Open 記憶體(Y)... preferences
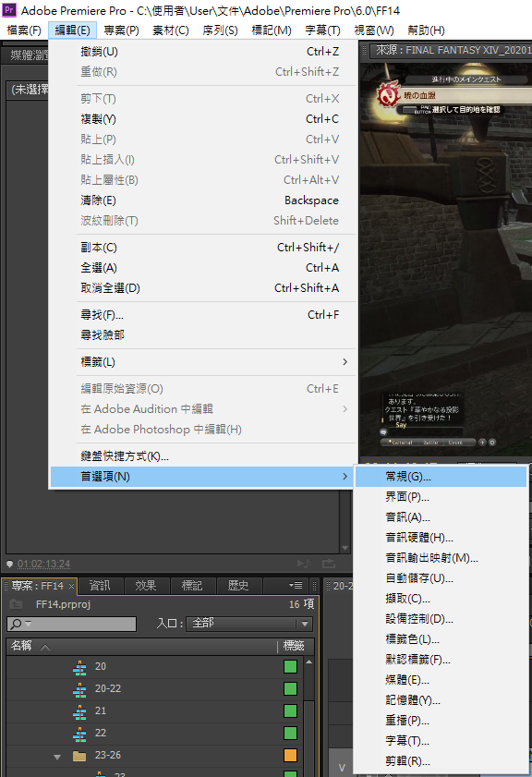532x777 pixels. coord(441,700)
